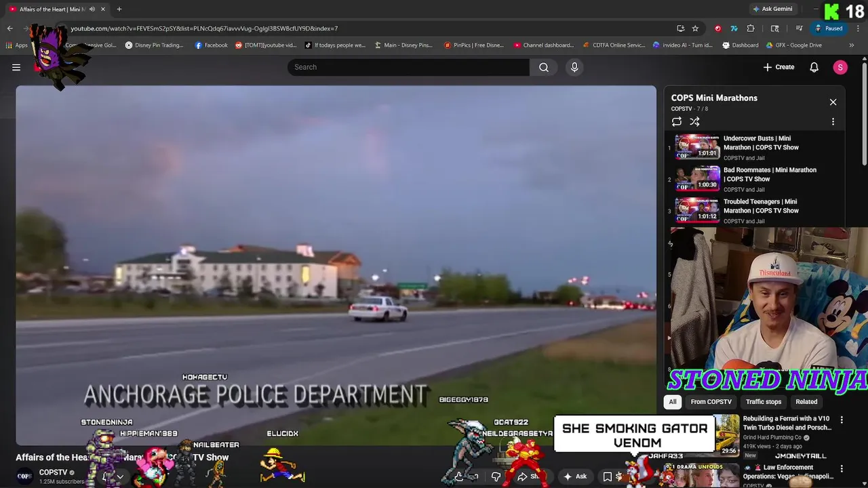Click the Bad Roommates video thumbnail
This screenshot has width=868, height=488.
(x=696, y=178)
